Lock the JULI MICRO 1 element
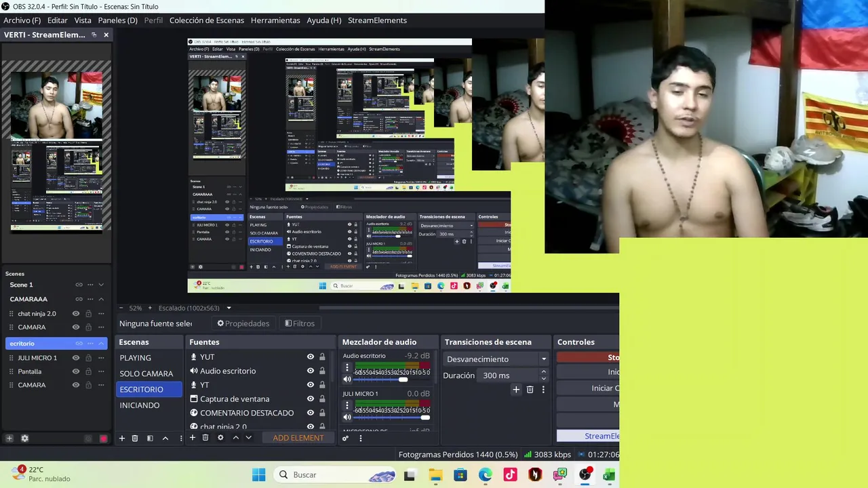The image size is (868, 488). tap(87, 358)
